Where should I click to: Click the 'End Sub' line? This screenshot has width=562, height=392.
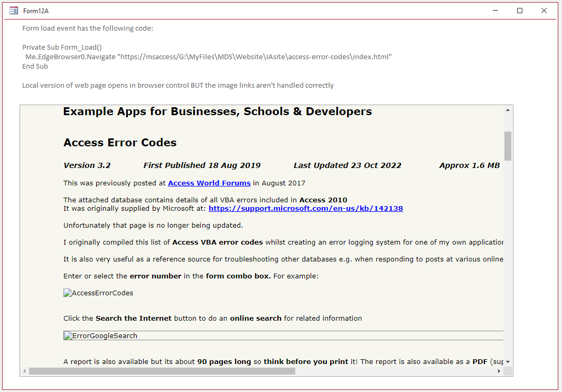point(35,67)
